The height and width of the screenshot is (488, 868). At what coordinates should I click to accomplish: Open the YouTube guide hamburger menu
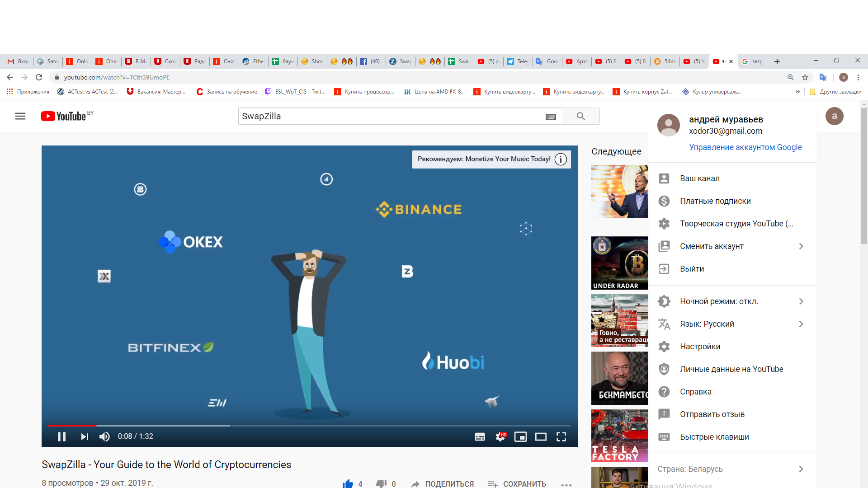point(20,116)
